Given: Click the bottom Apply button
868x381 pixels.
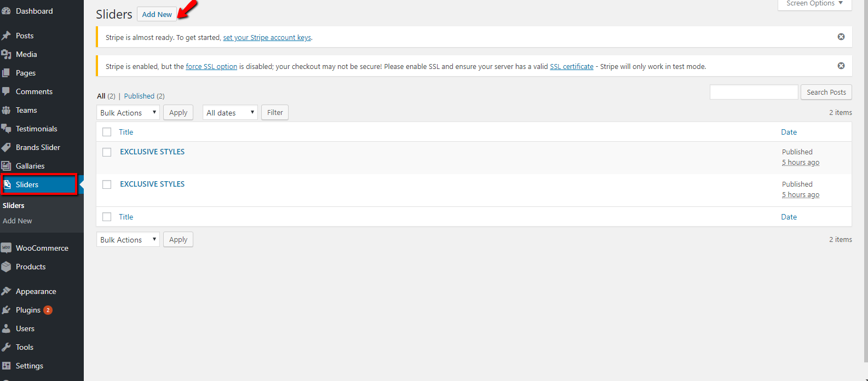Looking at the screenshot, I should [178, 239].
